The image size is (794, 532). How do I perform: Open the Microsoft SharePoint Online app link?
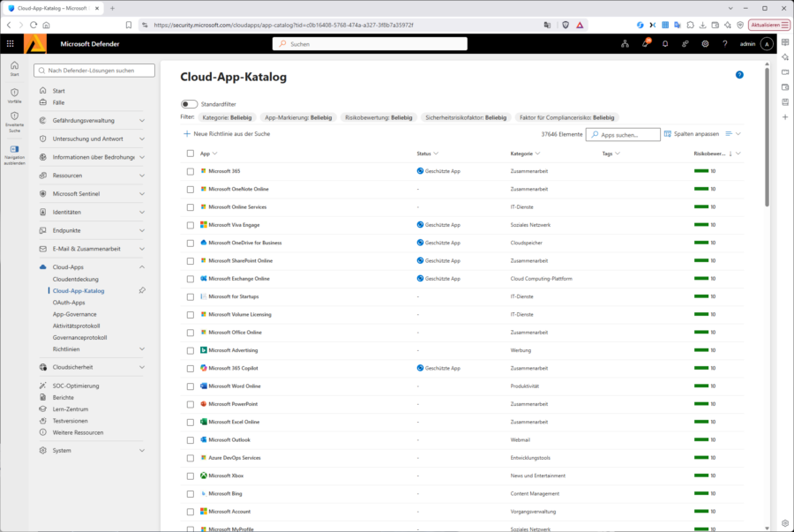click(x=241, y=260)
